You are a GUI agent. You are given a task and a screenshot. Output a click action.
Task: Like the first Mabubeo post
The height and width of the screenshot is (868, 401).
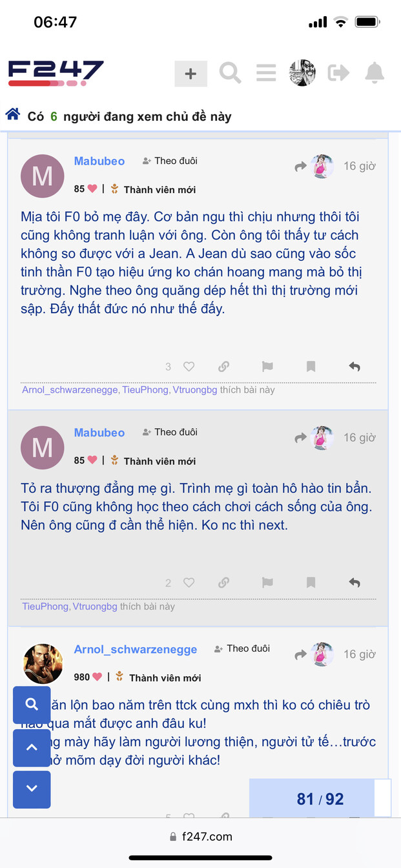coord(189,367)
